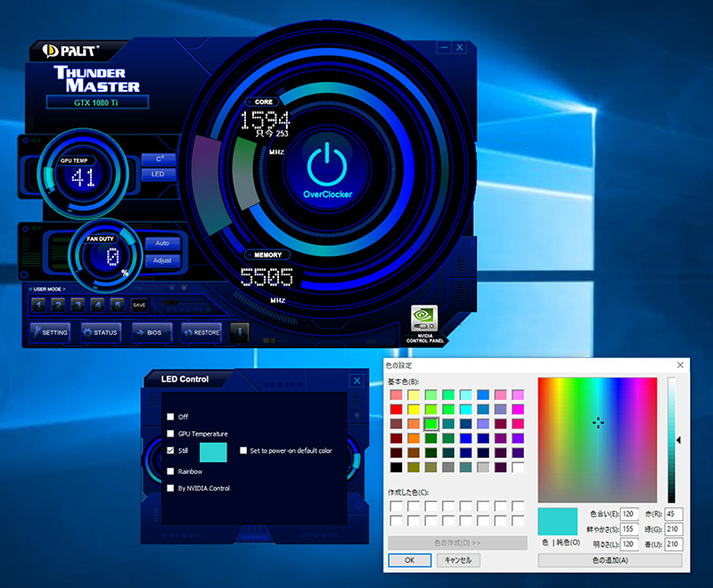The height and width of the screenshot is (588, 713).
Task: Click the RESTORE button
Action: [x=201, y=332]
